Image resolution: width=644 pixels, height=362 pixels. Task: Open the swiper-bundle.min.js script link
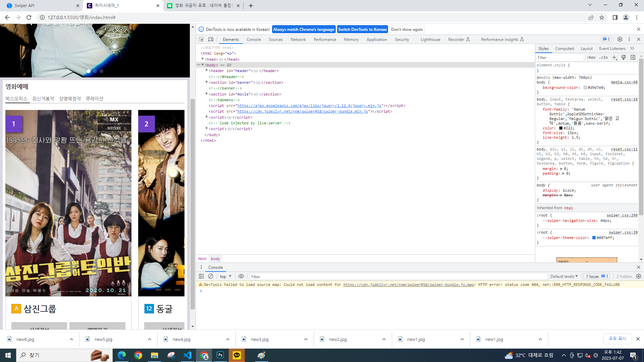tap(303, 111)
